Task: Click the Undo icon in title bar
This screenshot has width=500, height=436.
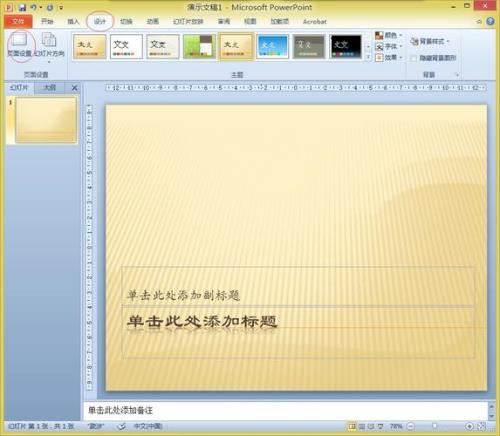Action: 33,7
